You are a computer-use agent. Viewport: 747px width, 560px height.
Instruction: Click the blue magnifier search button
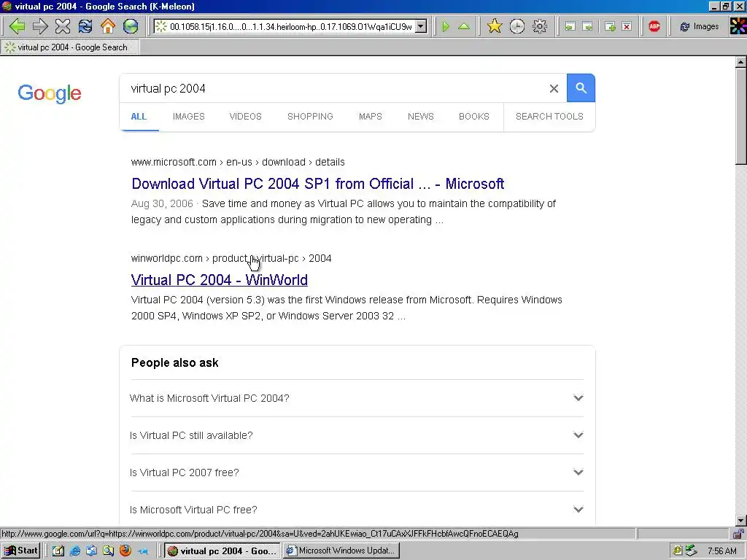[581, 88]
